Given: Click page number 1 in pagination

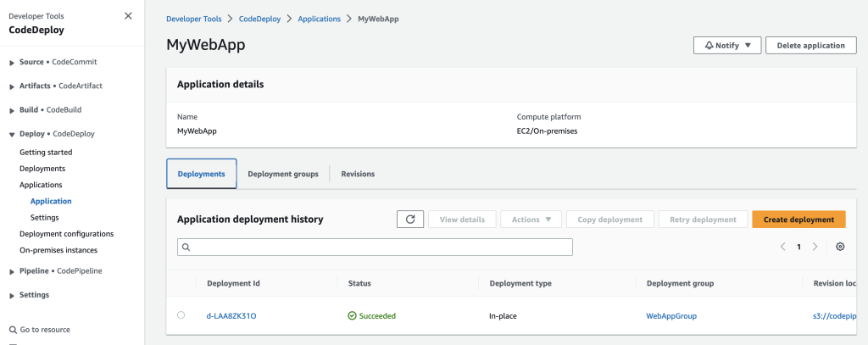Looking at the screenshot, I should point(798,247).
